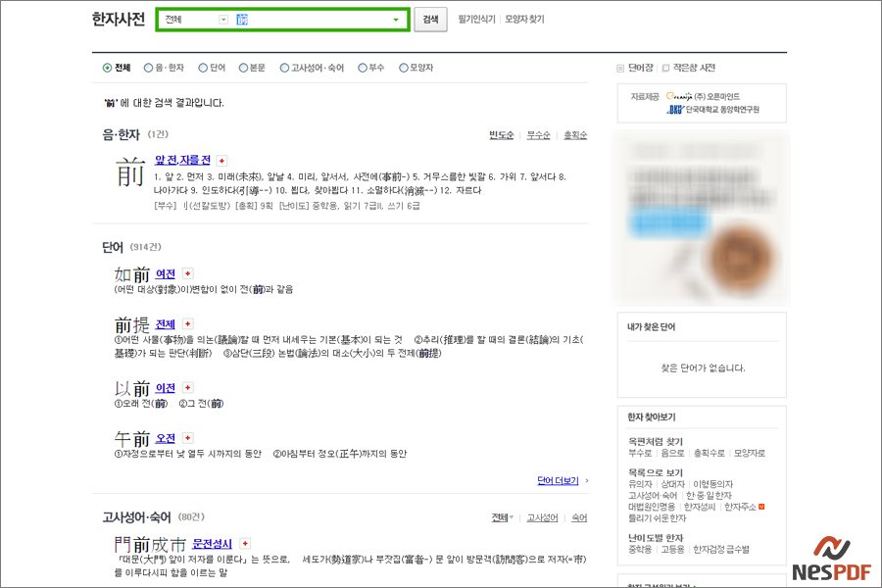The height and width of the screenshot is (588, 882).
Task: Open the 문전성시 idiom entry
Action: tap(212, 544)
